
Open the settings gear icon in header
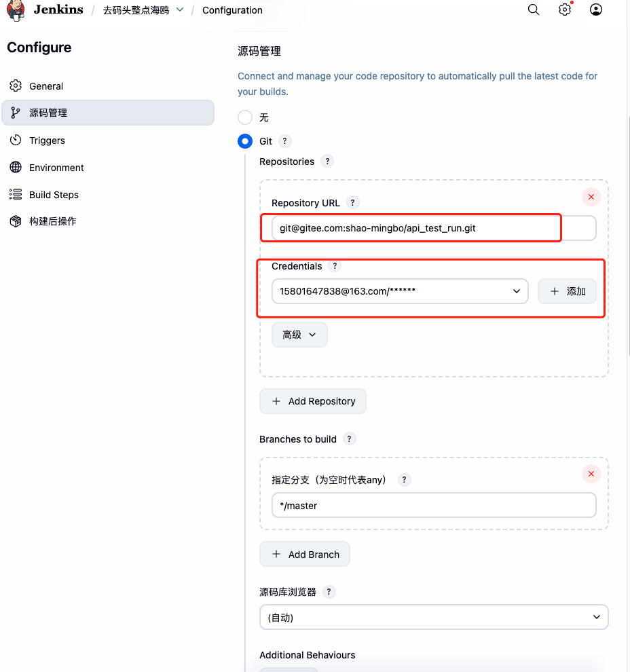(x=565, y=10)
